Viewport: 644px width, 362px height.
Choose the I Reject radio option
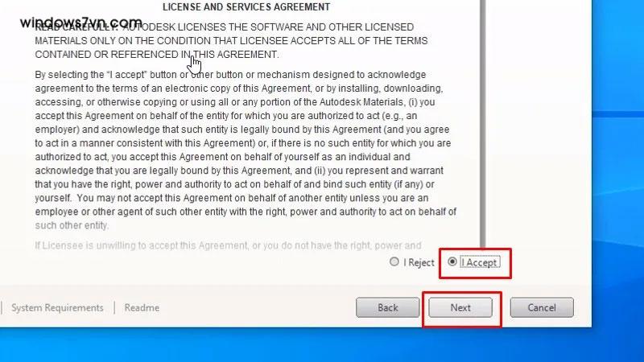(x=394, y=261)
